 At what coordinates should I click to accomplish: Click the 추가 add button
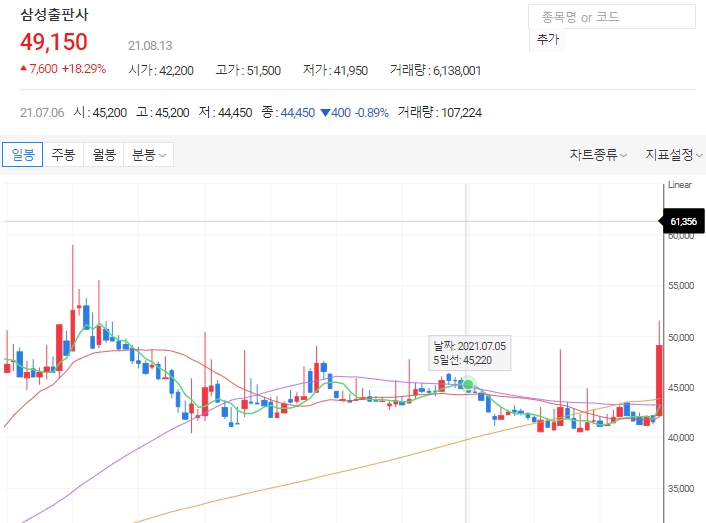(548, 39)
